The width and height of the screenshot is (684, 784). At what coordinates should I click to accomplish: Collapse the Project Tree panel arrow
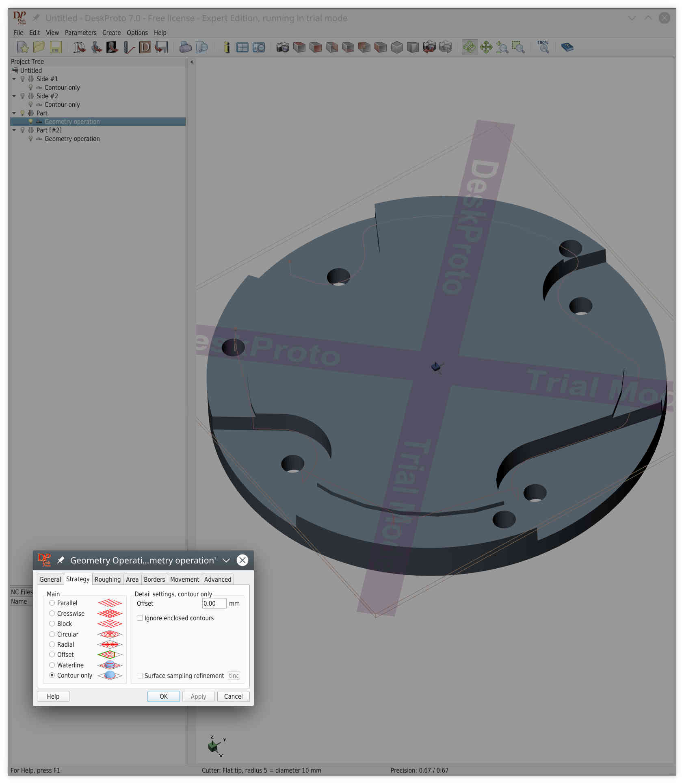point(192,62)
